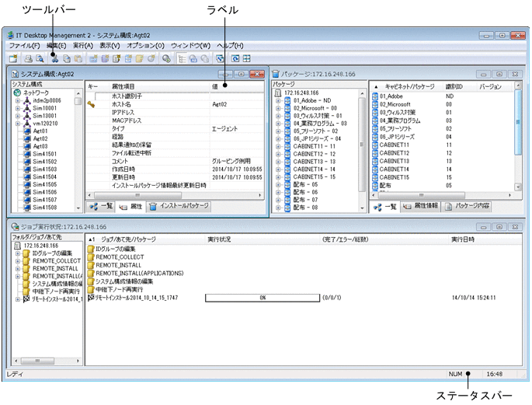Click the Print icon in the toolbar
Image resolution: width=532 pixels, height=405 pixels.
(29, 59)
